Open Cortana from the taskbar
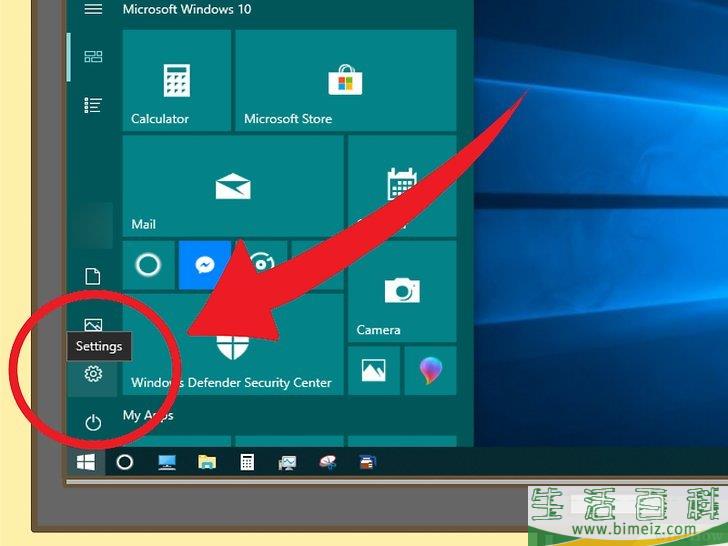 click(124, 462)
